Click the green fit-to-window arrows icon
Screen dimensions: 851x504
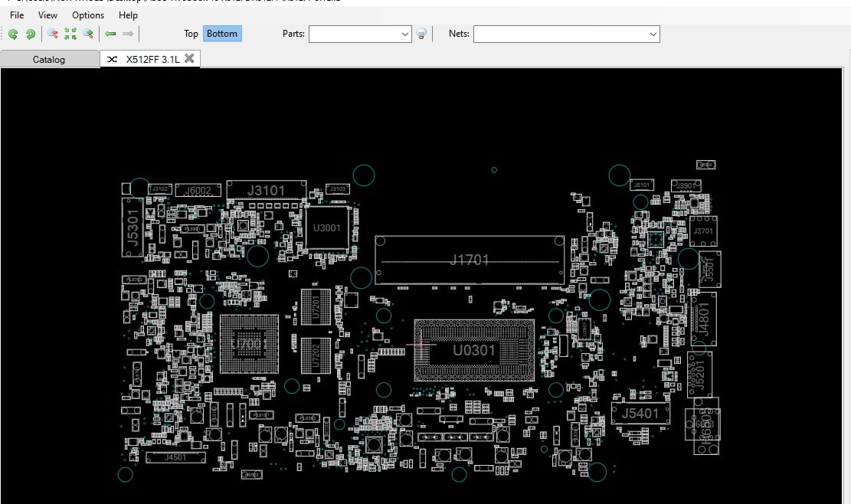70,34
